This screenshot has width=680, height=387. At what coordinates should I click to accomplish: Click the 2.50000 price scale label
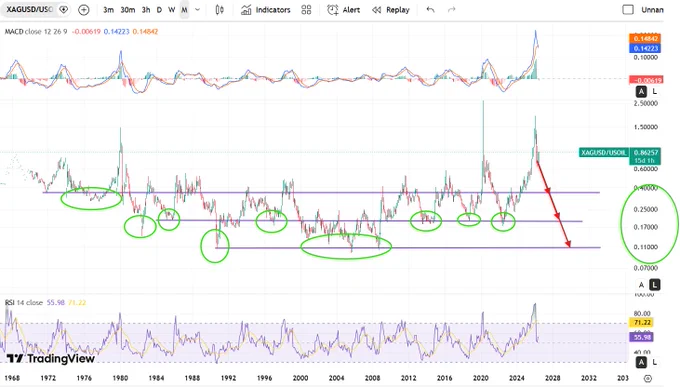tap(646, 104)
